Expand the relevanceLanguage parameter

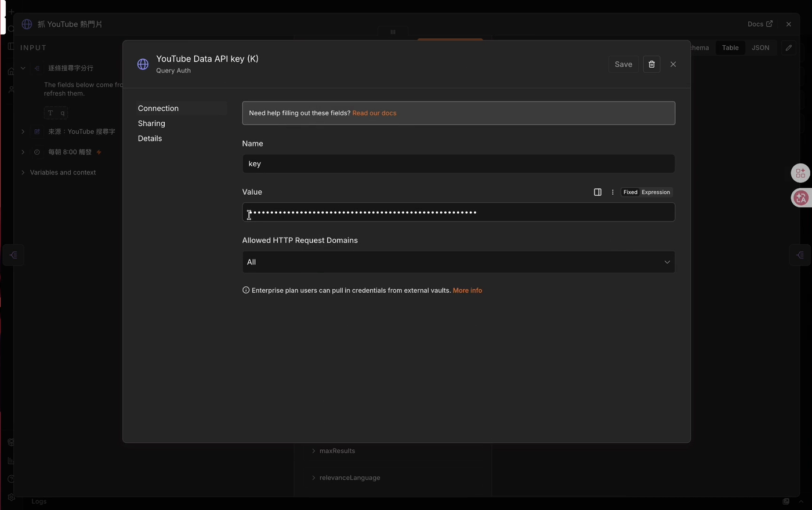[314, 478]
